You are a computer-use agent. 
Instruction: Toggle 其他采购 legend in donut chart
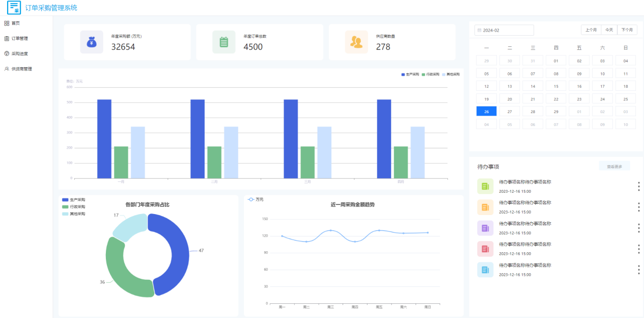pos(74,214)
